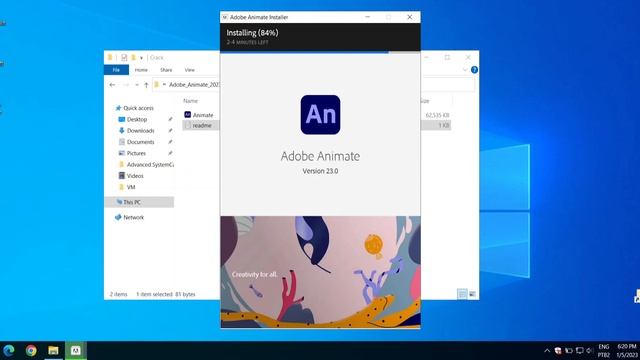This screenshot has width=640, height=360.
Task: Click the '2 items' status text
Action: click(119, 294)
